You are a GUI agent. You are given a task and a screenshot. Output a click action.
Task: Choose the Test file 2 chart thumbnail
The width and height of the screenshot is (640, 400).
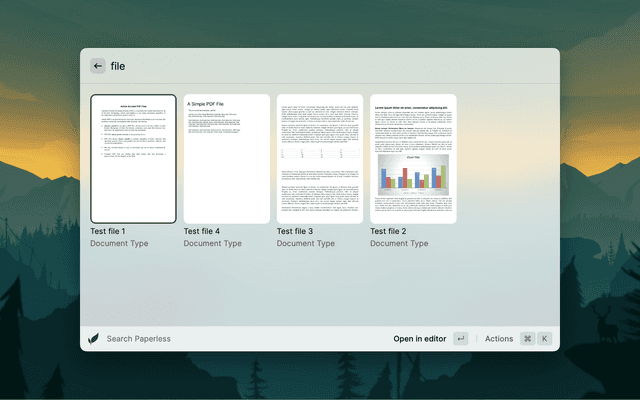coord(413,159)
